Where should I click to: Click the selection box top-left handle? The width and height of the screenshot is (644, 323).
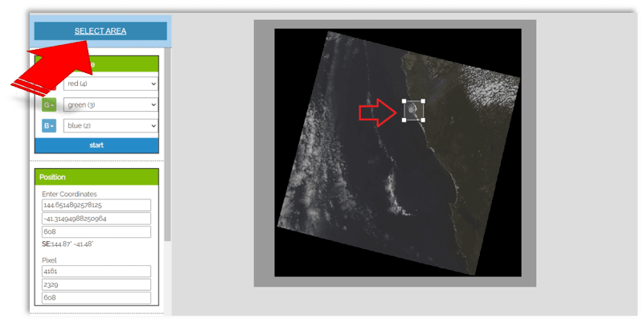pyautogui.click(x=404, y=101)
